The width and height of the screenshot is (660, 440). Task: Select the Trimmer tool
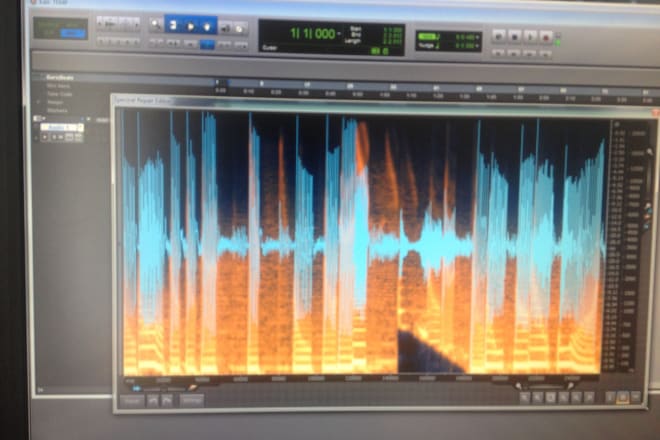173,25
